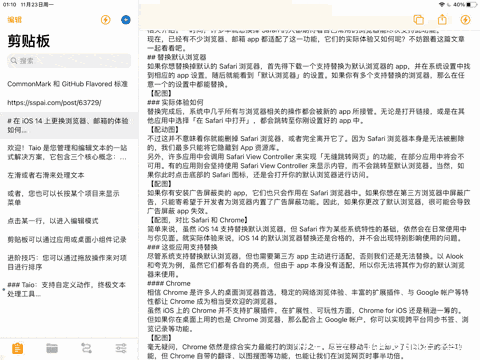Viewport: 480px width, 360px height.
Task: Tap the 编辑 edit button
Action: (x=15, y=20)
